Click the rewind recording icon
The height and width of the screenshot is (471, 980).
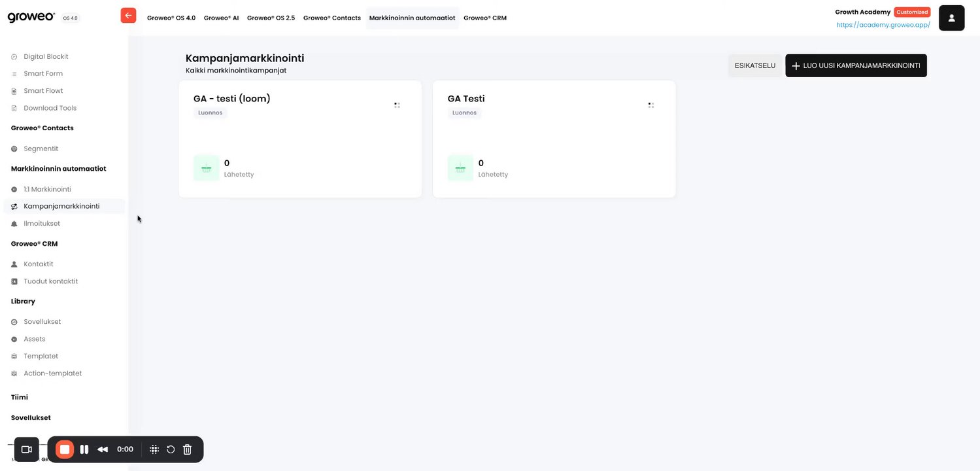pyautogui.click(x=103, y=449)
